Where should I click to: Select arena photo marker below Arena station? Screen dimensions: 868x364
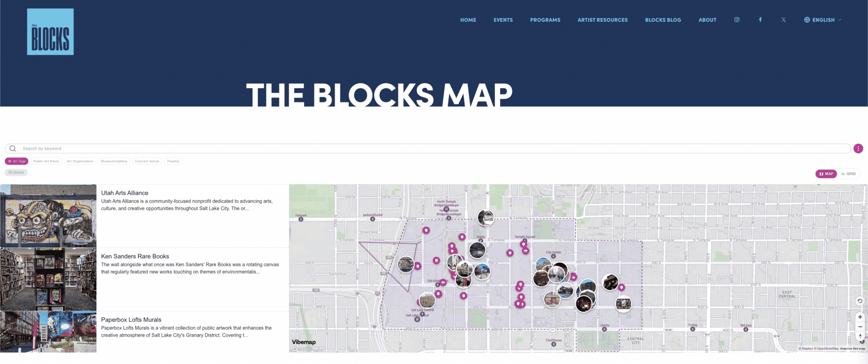point(477,250)
